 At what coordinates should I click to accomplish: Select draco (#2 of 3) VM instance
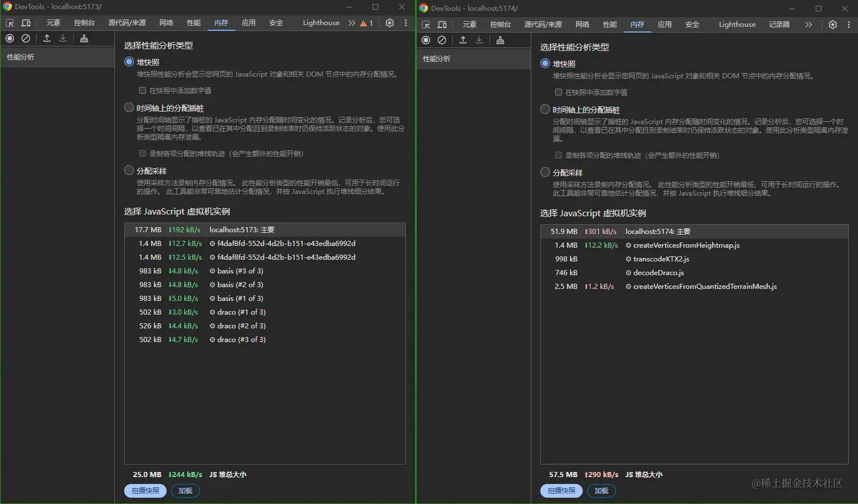click(265, 326)
